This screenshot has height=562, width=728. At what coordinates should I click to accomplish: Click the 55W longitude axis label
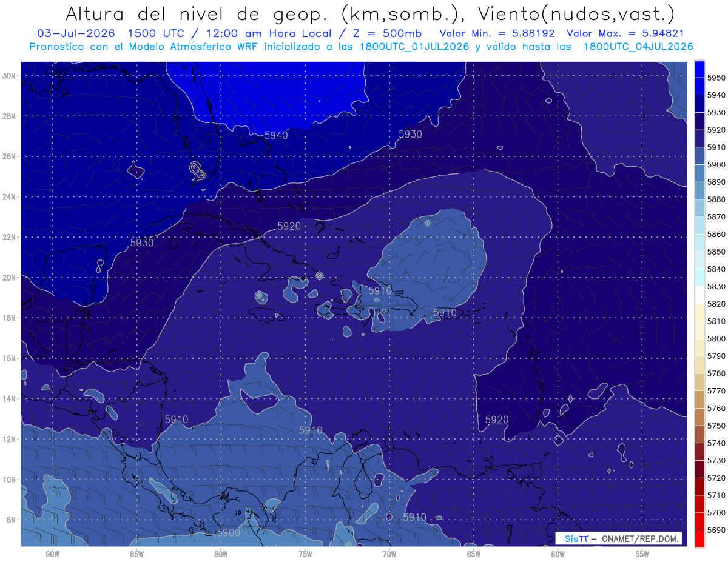click(x=642, y=554)
